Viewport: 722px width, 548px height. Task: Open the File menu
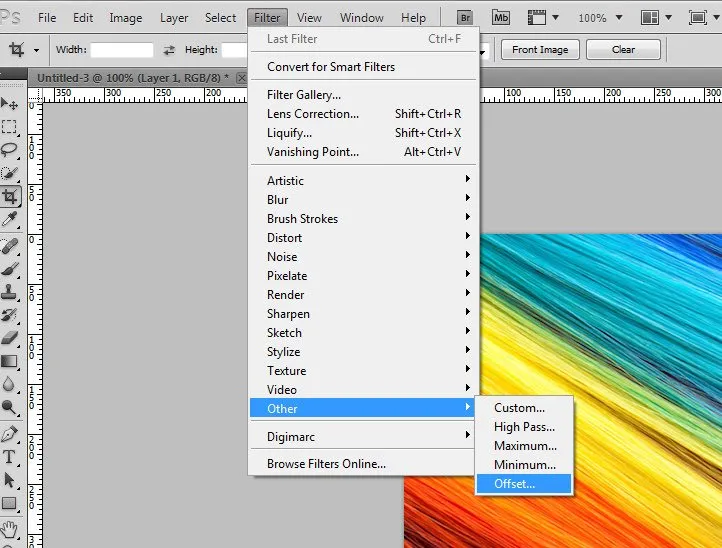click(47, 18)
